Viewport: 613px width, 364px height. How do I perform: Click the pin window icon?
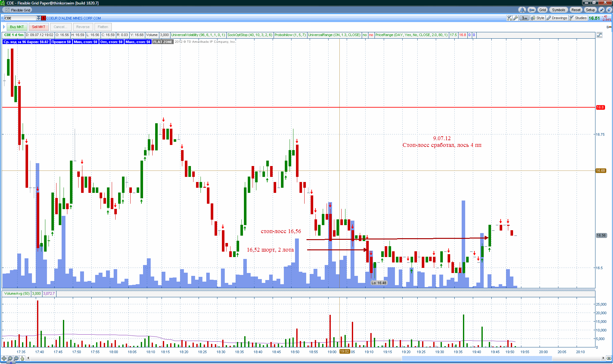point(602,10)
